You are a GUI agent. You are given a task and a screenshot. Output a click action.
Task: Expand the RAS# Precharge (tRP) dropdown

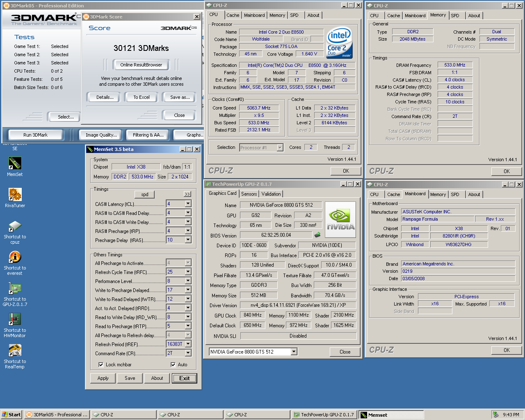pos(188,231)
